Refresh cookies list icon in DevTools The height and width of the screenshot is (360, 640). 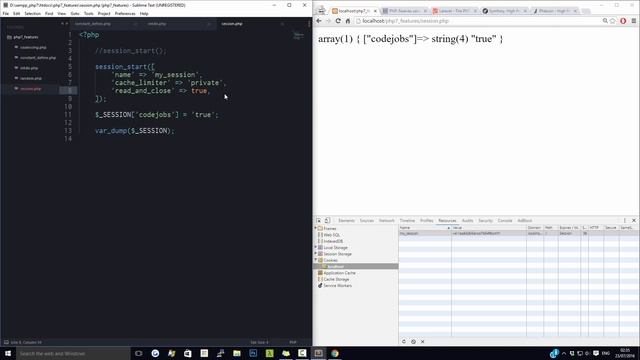[404, 342]
